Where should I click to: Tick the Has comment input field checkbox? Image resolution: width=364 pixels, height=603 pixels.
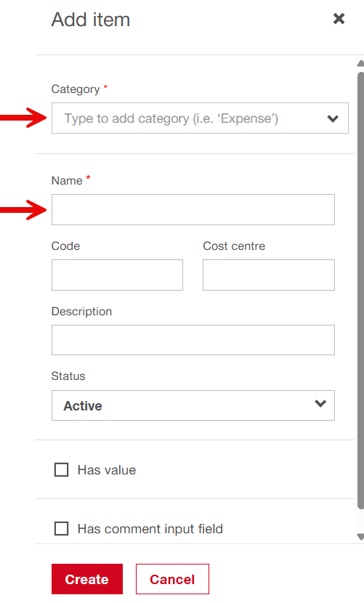(x=62, y=528)
